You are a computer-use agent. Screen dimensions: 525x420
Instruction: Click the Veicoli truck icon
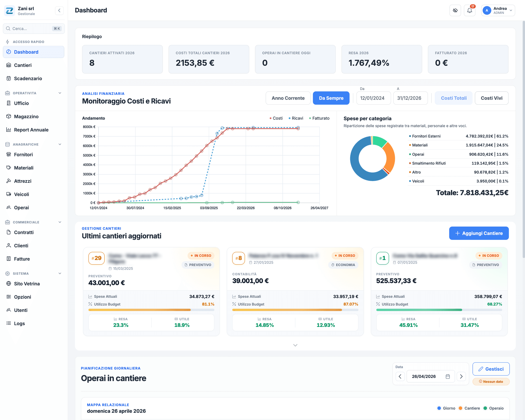pyautogui.click(x=9, y=194)
